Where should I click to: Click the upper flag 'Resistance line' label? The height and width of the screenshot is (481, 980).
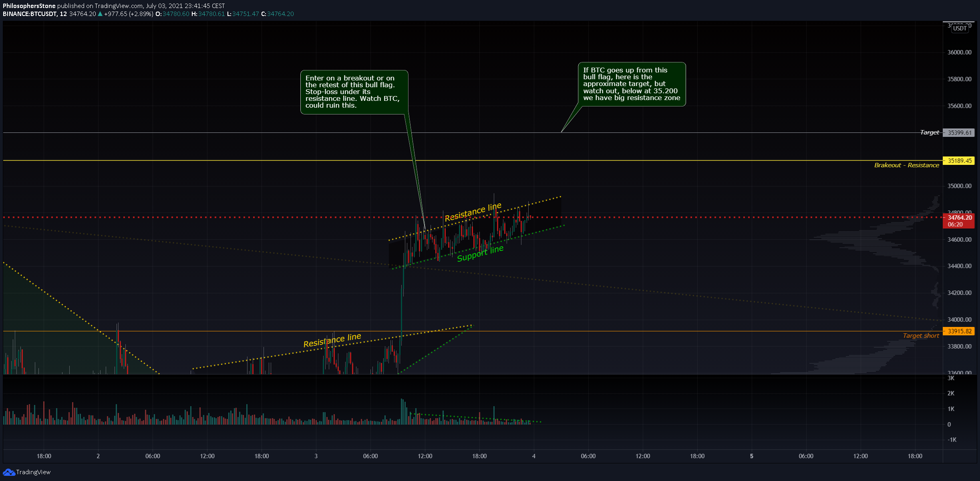473,212
